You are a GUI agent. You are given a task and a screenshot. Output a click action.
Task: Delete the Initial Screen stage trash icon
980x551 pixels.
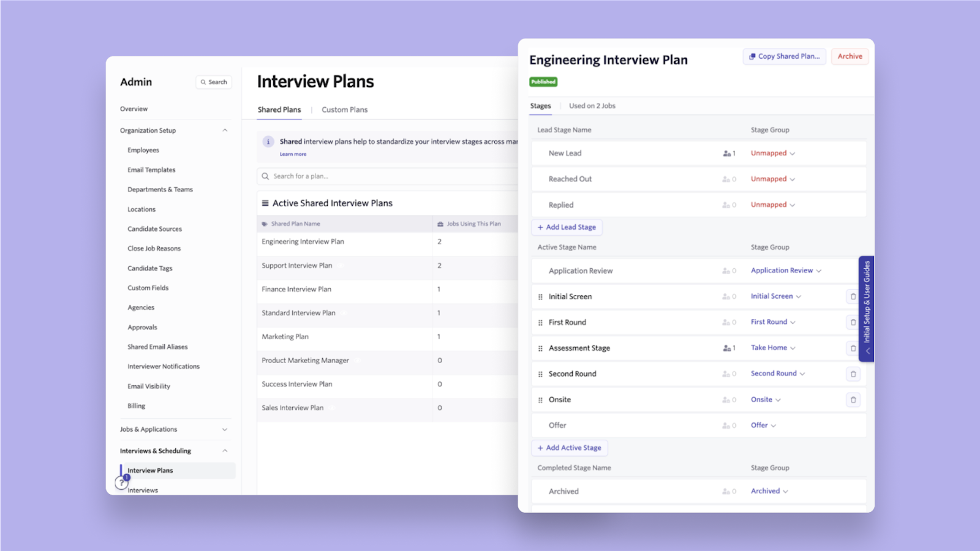pos(853,297)
